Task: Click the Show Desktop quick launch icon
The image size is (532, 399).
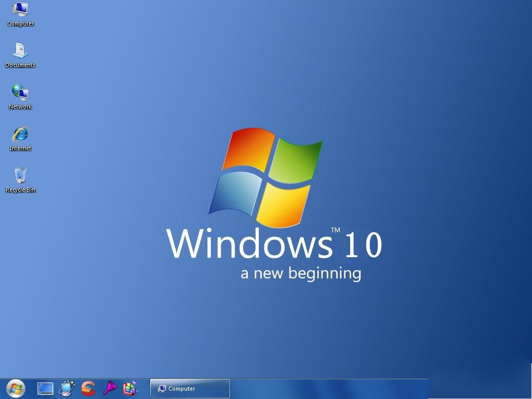Action: coord(45,388)
